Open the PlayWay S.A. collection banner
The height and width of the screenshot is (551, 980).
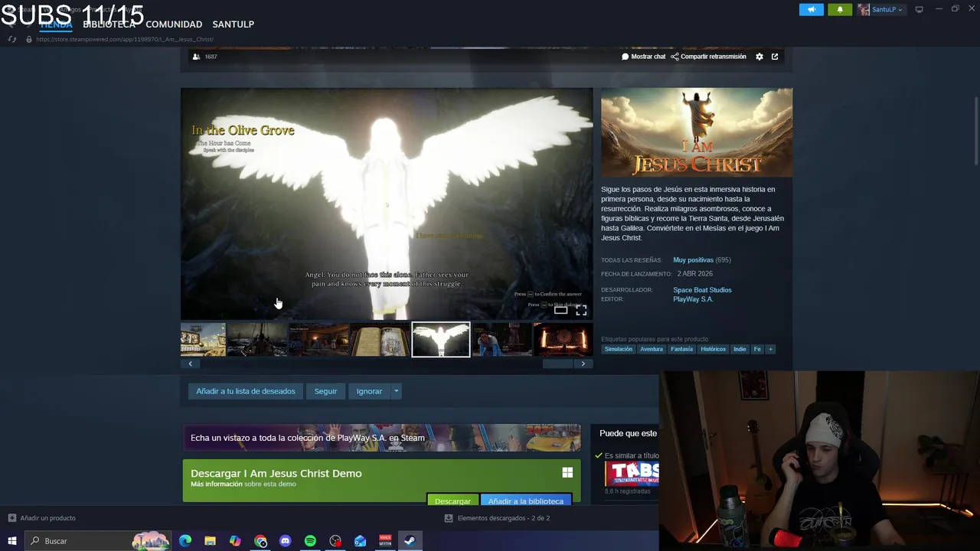tap(381, 438)
